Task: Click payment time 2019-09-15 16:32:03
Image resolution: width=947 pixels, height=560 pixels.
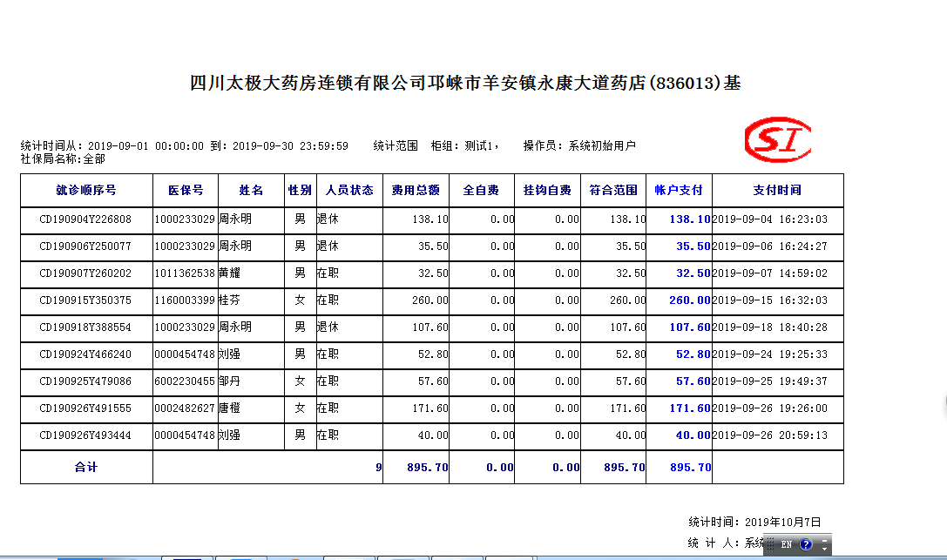Action: 770,300
